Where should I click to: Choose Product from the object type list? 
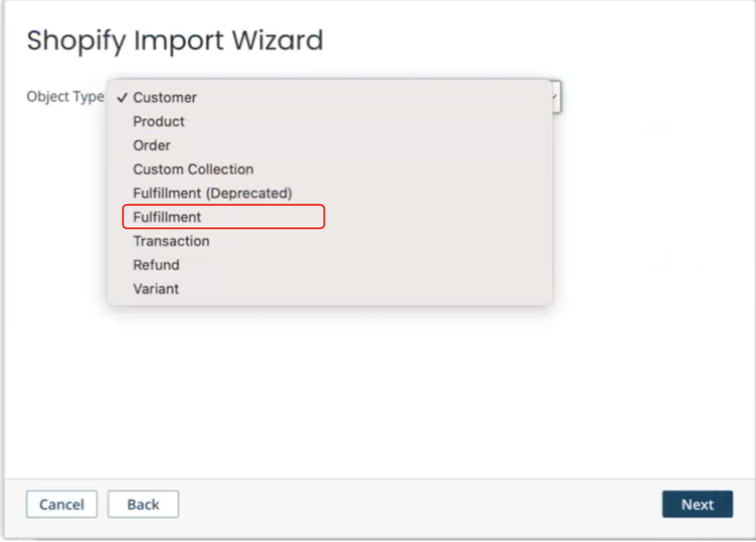tap(330, 121)
